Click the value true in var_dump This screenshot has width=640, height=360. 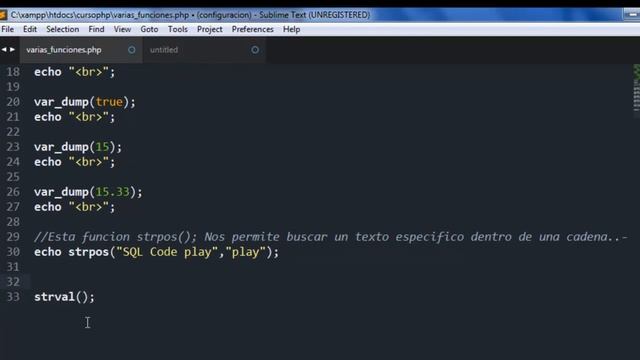click(109, 102)
